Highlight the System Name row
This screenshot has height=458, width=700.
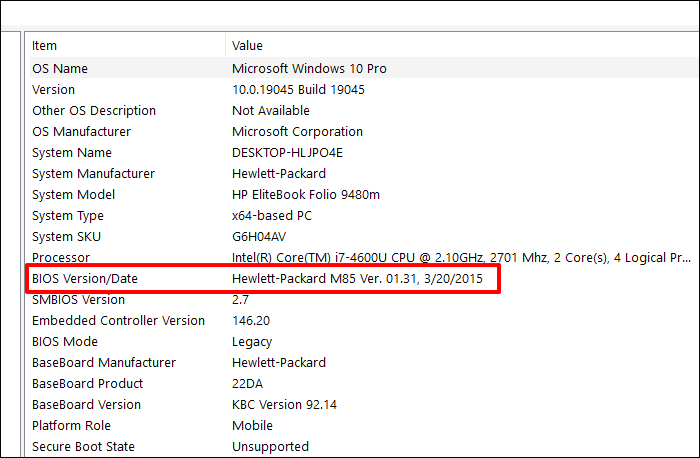point(72,153)
